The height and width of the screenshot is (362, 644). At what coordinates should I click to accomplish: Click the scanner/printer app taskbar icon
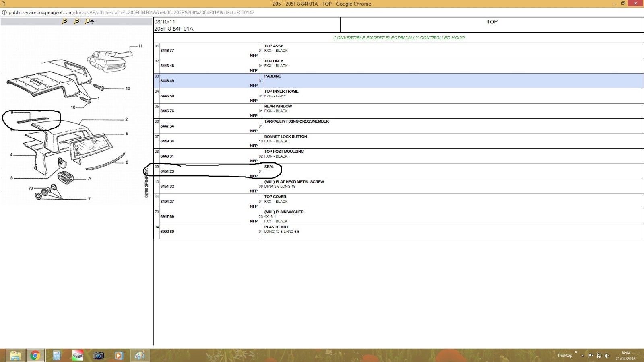coord(77,355)
